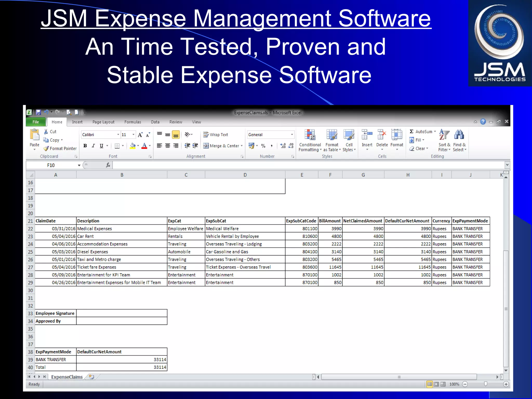Expand the Name Box dropdown for F10
Viewport: 532px width, 399px height.
point(79,165)
